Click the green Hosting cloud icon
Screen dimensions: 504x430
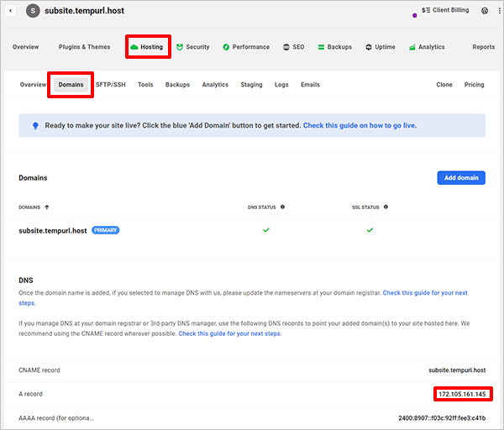pos(134,47)
